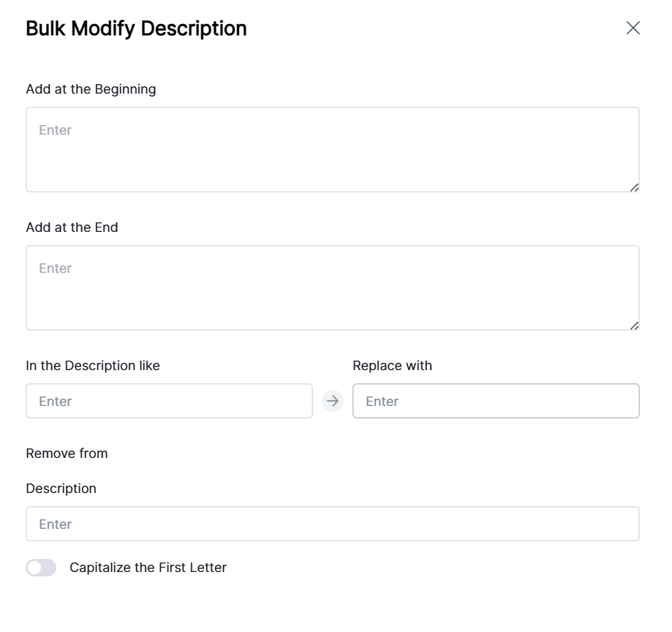Click 'Enter' placeholder in Add at the End box

click(56, 268)
